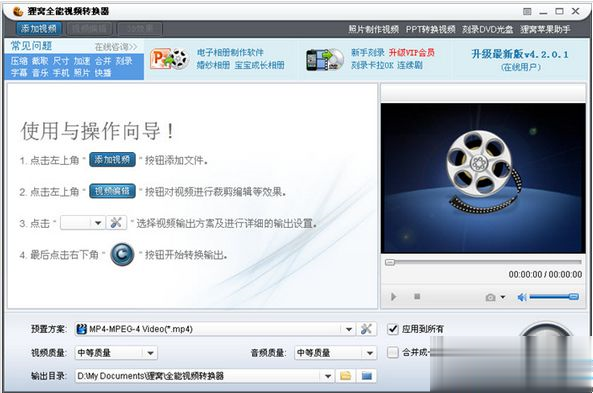
Task: Open 狸窝苹果助手 in the top menu
Action: pos(545,29)
